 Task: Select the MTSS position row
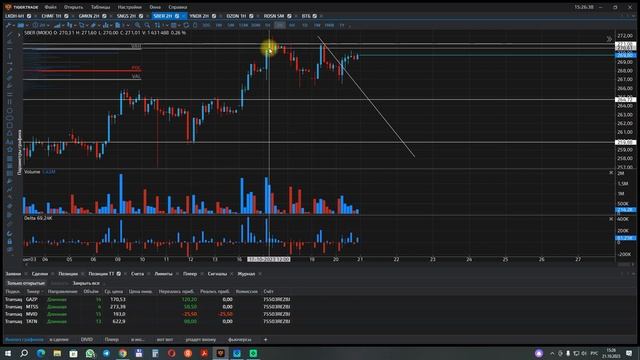pyautogui.click(x=148, y=307)
